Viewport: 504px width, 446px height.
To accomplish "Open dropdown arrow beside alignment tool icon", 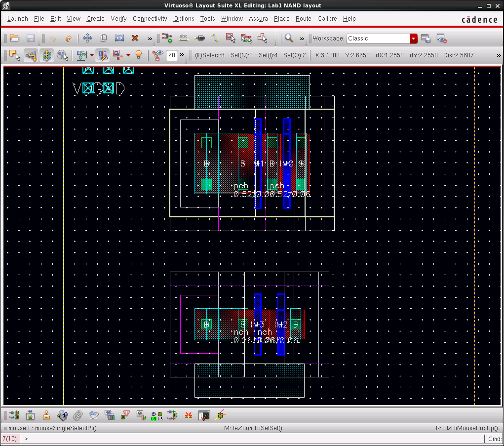I will click(x=92, y=55).
